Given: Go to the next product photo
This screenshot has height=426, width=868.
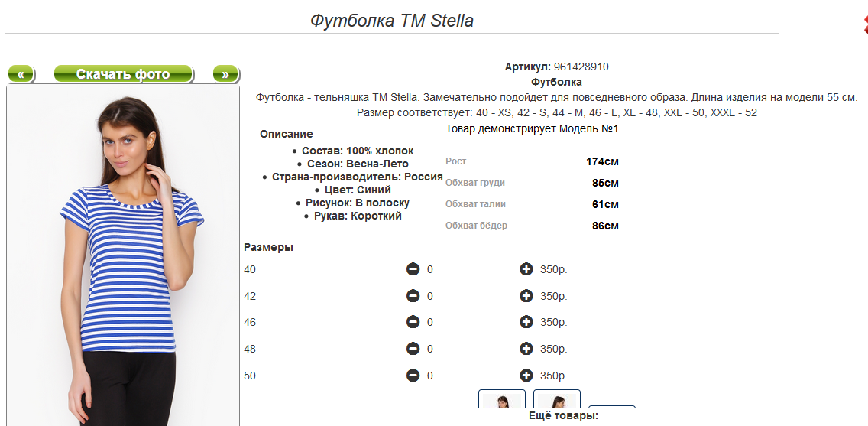Looking at the screenshot, I should click(x=225, y=74).
